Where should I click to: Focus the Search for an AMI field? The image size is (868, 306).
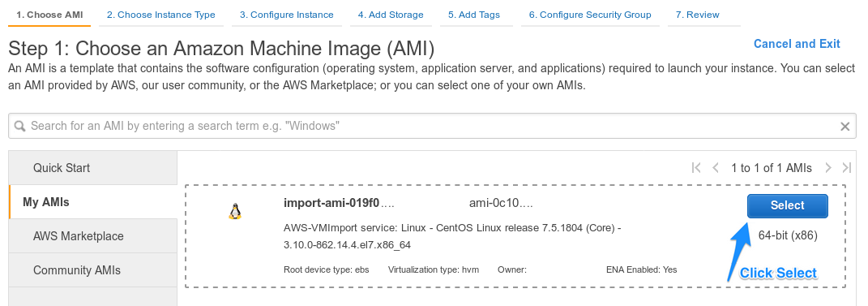click(x=432, y=127)
